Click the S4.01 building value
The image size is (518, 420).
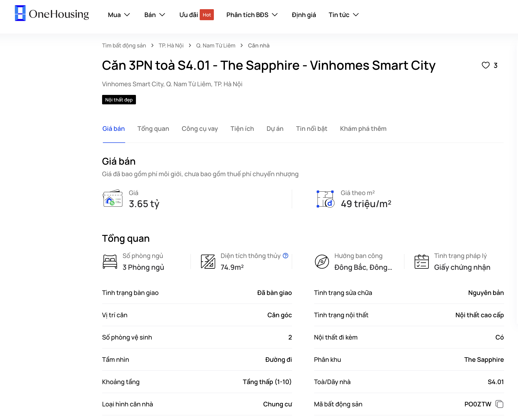pyautogui.click(x=496, y=382)
